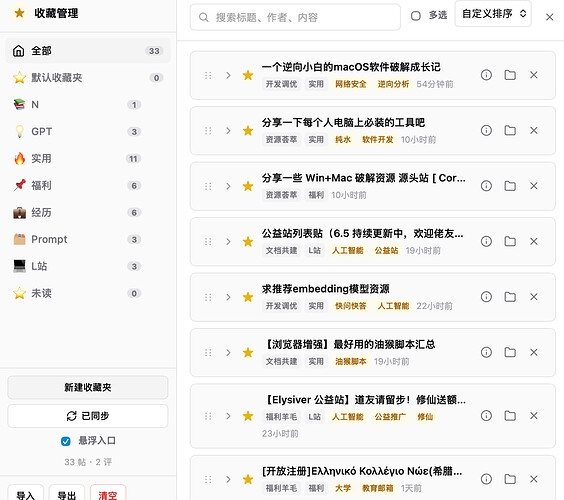The image size is (564, 500).
Task: Uncheck the 悬浮入口 checkbox
Action: (65, 441)
